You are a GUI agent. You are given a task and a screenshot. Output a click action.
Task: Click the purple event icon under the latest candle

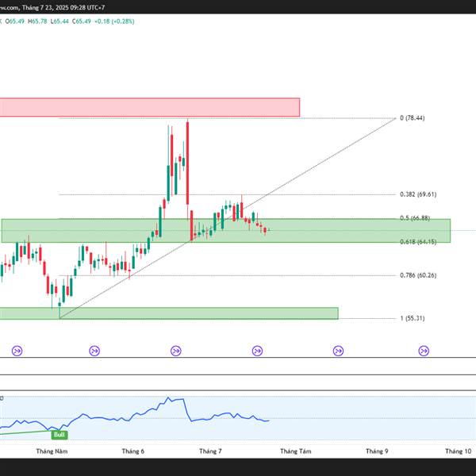[x=257, y=351]
